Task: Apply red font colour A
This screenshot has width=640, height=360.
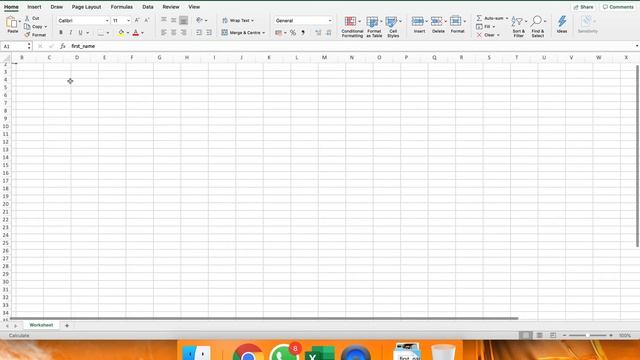Action: (136, 33)
